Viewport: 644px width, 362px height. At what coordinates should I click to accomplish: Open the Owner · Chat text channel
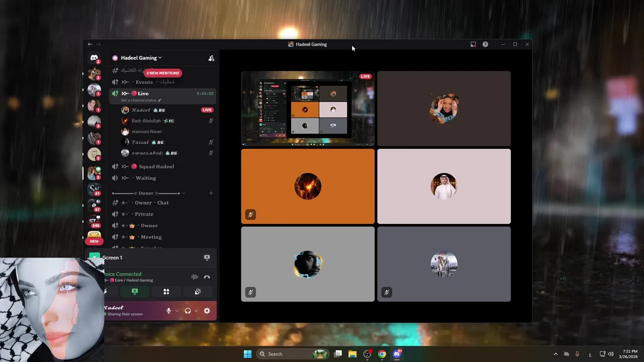click(x=163, y=203)
